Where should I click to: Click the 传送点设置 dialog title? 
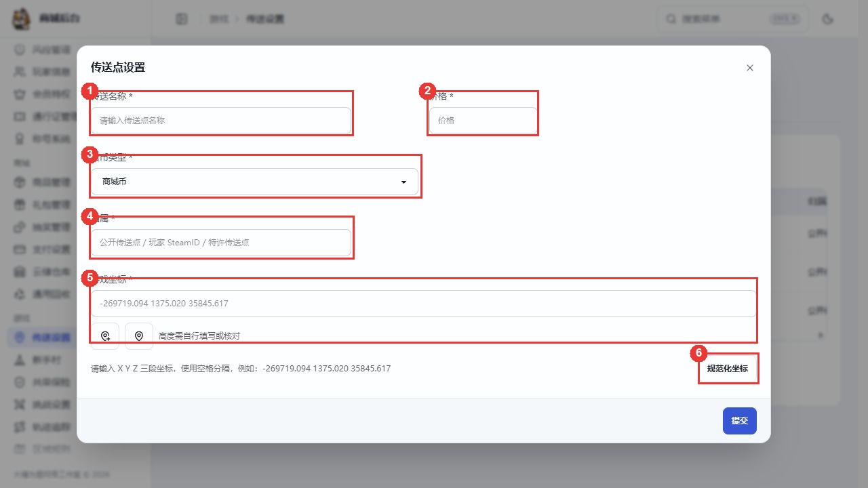[x=118, y=68]
